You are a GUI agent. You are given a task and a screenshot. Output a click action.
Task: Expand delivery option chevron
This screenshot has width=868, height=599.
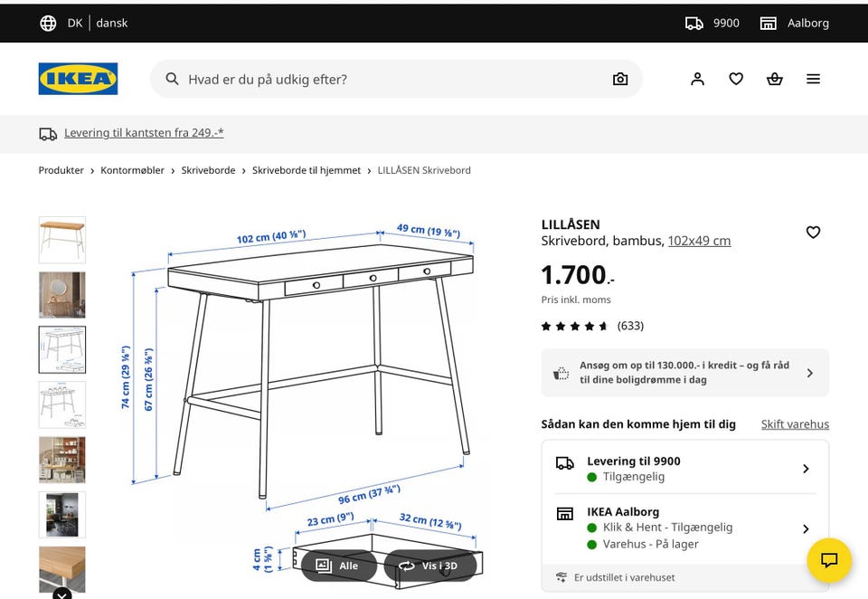coord(806,469)
